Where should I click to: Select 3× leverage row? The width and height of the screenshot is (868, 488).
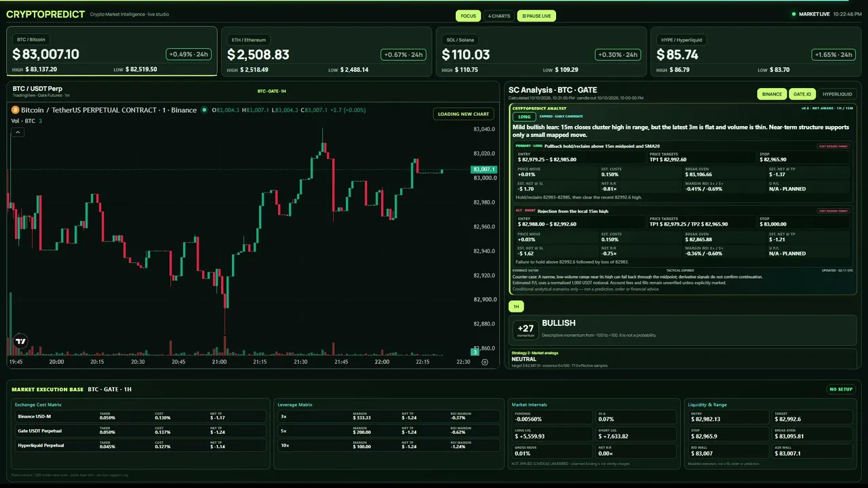pyautogui.click(x=389, y=416)
